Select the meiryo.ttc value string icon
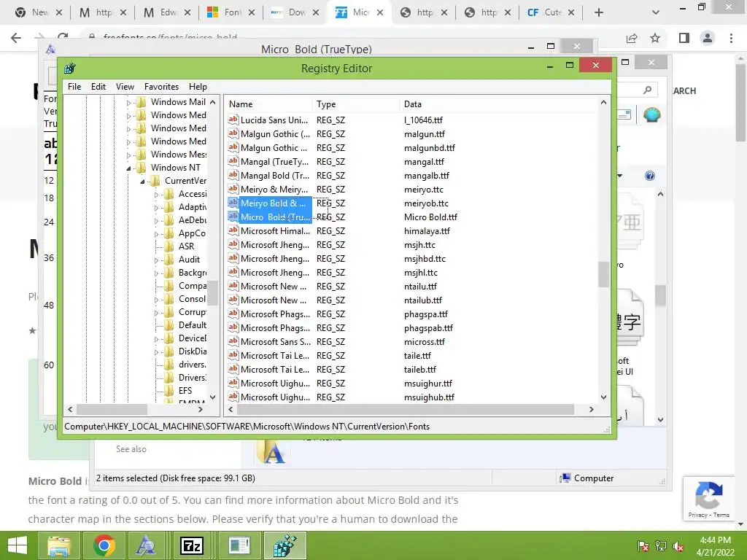This screenshot has height=560, width=747. [233, 189]
